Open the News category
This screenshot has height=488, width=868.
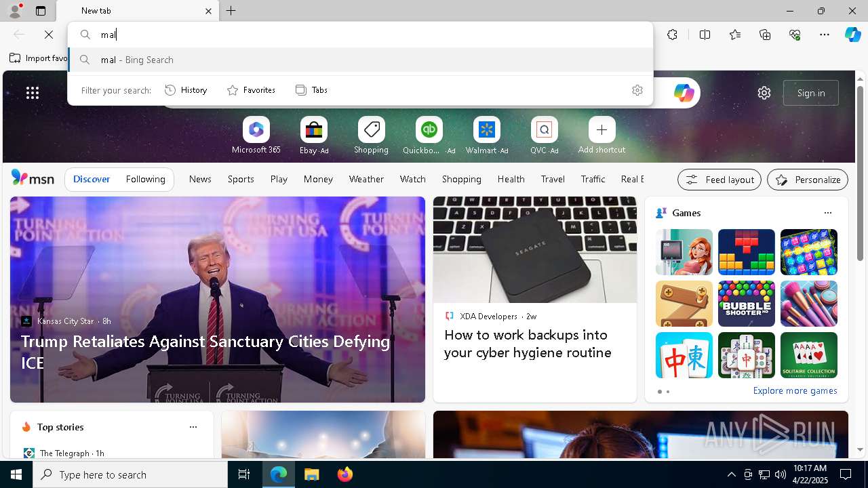(200, 179)
